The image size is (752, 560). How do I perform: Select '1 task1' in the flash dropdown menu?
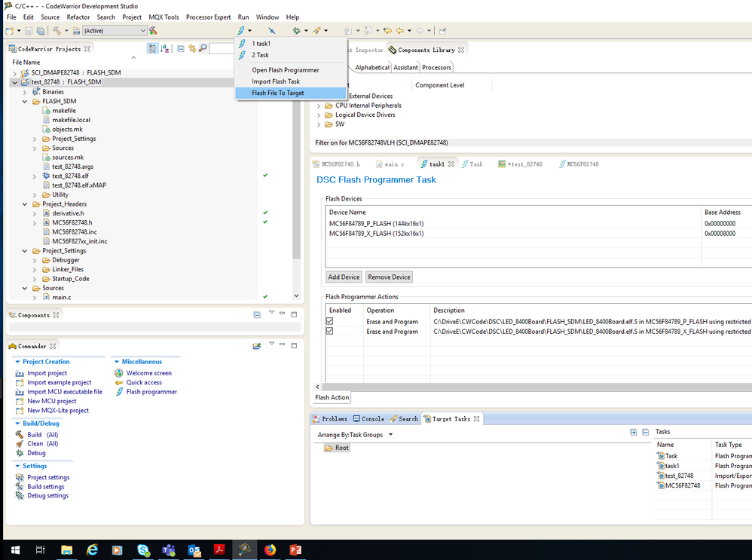point(290,44)
